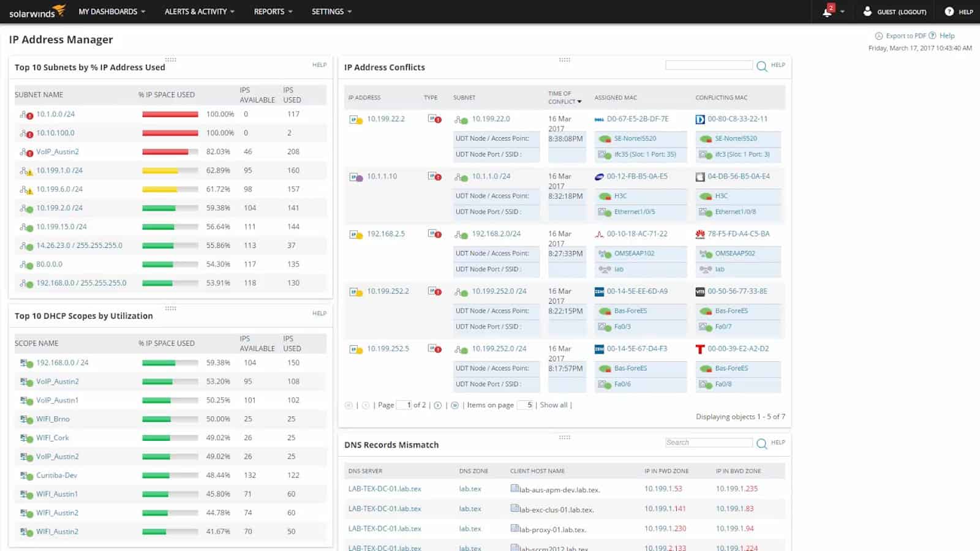Click the green usage bar for WIFI_Austin1
This screenshot has width=980, height=551.
[x=170, y=494]
